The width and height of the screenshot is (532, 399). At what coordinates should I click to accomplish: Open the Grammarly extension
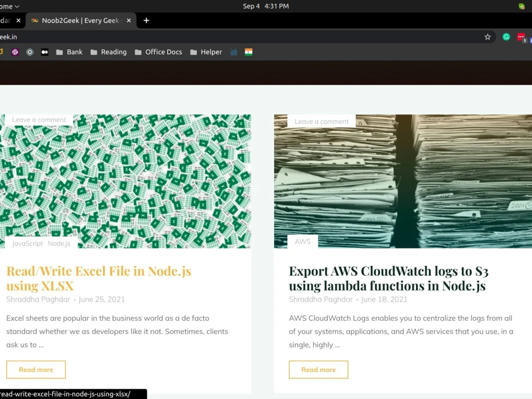506,37
